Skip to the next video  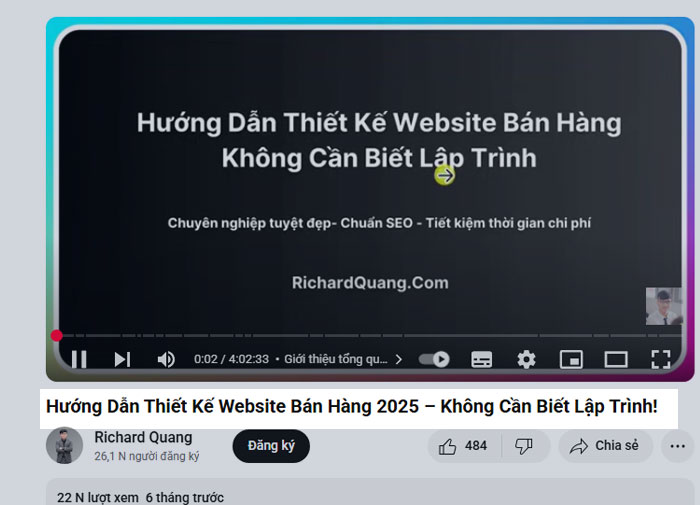pyautogui.click(x=122, y=359)
